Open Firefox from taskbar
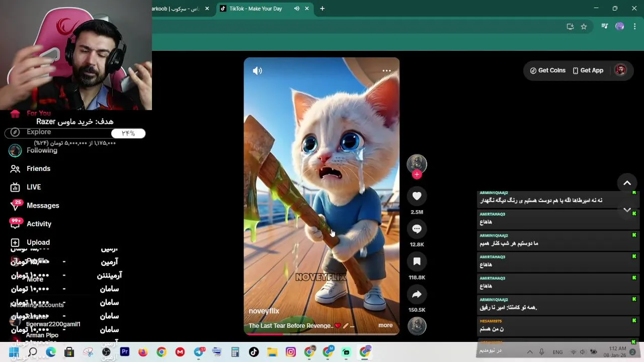This screenshot has height=362, width=644. pos(143,352)
